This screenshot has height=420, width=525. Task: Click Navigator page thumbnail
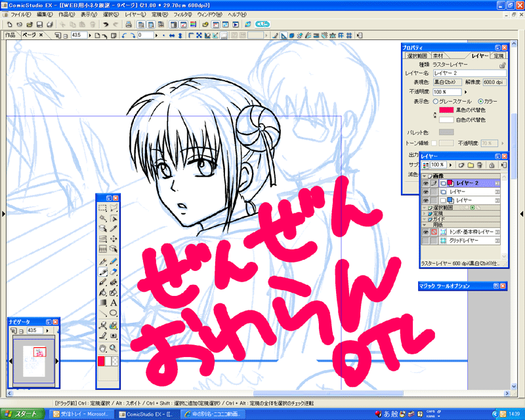(33, 361)
